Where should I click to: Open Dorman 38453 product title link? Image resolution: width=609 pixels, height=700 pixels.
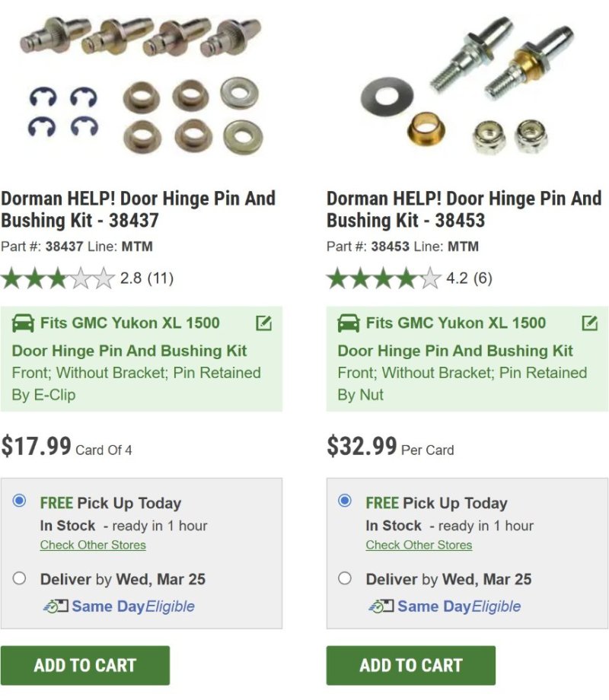click(x=464, y=209)
